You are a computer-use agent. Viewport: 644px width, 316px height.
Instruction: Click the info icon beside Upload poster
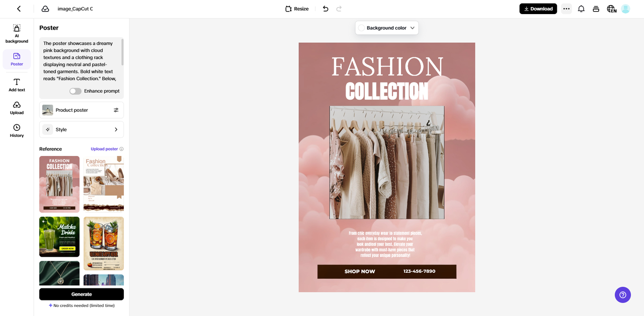[122, 149]
